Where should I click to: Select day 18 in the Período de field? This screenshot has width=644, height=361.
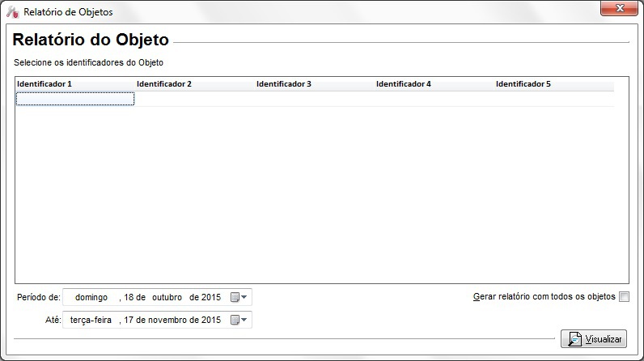pyautogui.click(x=129, y=297)
